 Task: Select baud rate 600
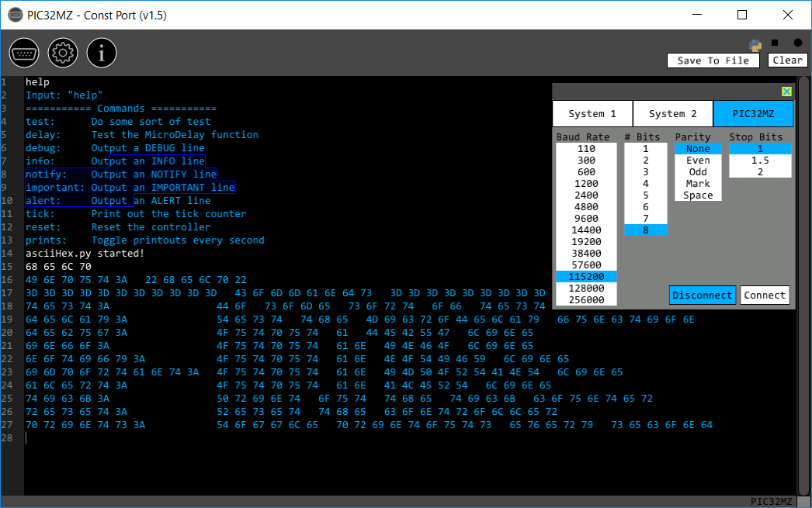point(586,172)
